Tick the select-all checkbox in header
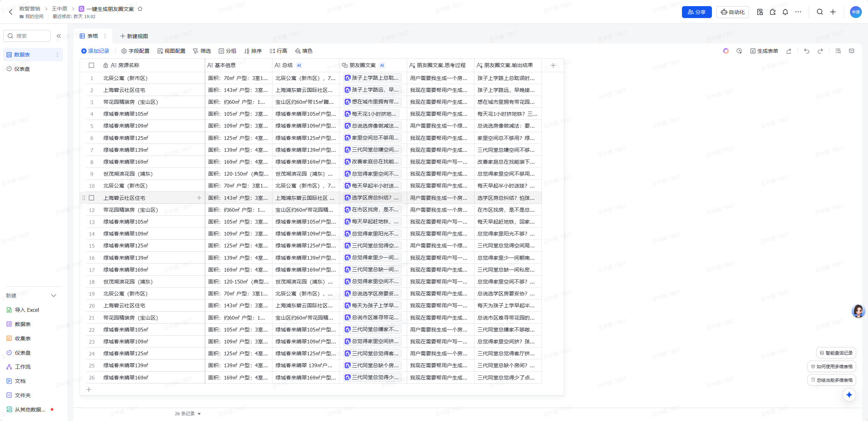Image resolution: width=868 pixels, height=421 pixels. (x=91, y=65)
